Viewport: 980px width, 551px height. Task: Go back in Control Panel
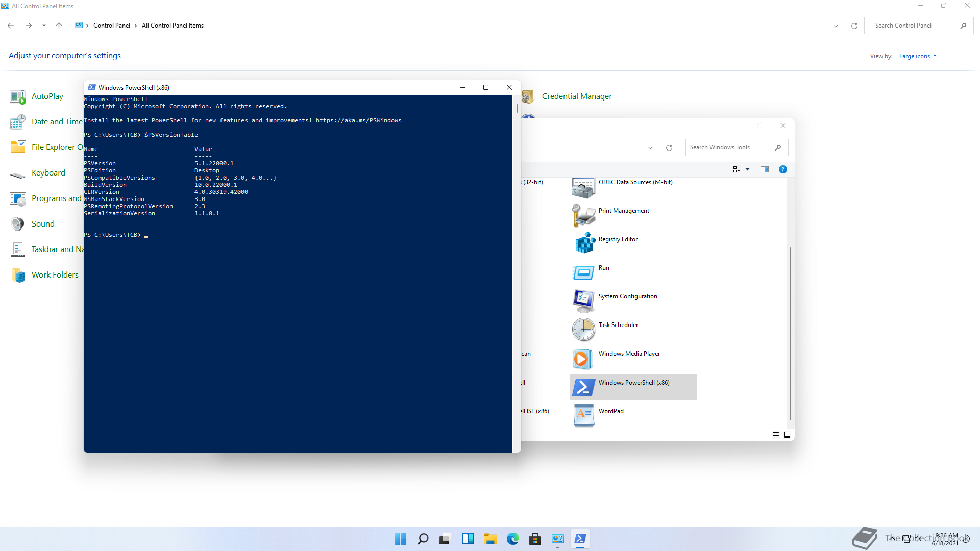pyautogui.click(x=11, y=26)
